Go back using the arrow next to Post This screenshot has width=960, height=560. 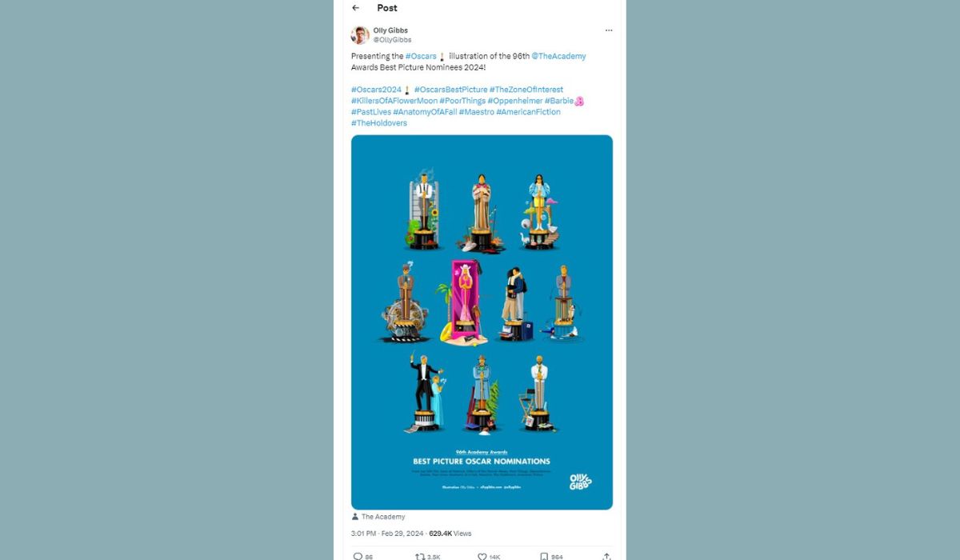356,8
